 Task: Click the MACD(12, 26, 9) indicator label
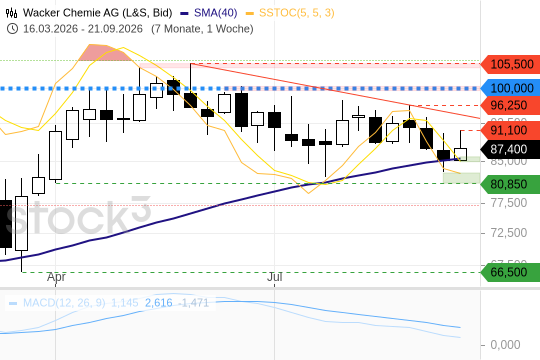(x=64, y=303)
